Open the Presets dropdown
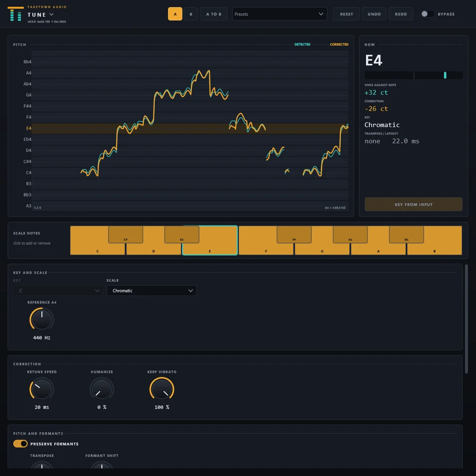Image resolution: width=476 pixels, height=476 pixels. click(279, 14)
